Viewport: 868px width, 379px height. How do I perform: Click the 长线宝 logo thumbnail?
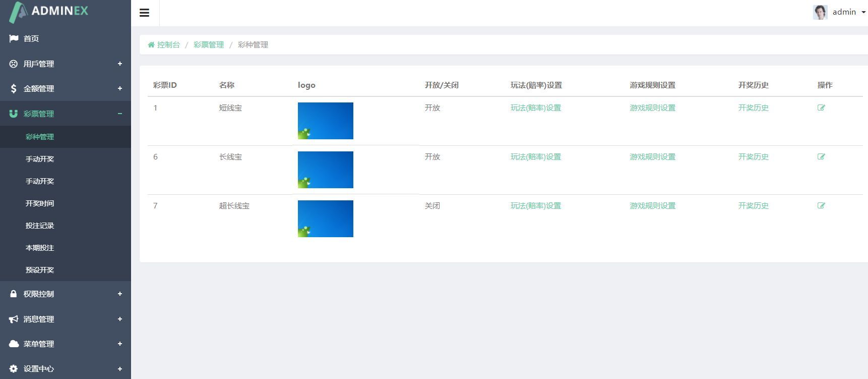pyautogui.click(x=326, y=170)
